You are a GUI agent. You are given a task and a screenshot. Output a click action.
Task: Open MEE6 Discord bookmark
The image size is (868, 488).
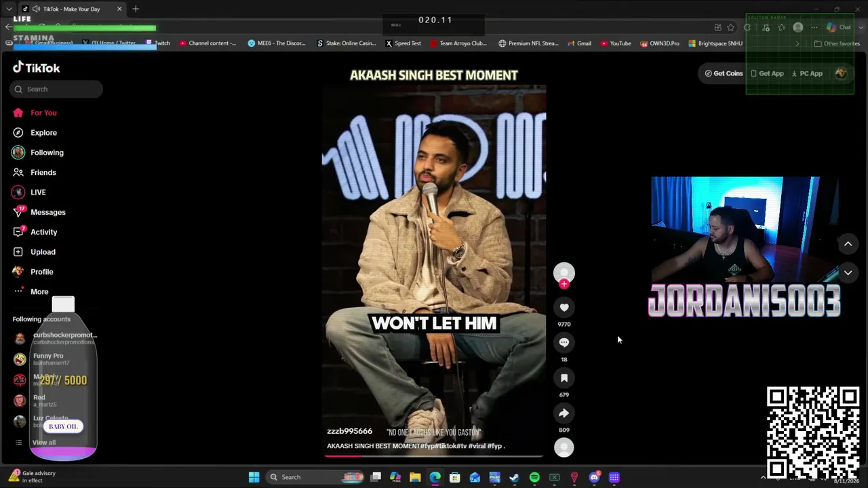pyautogui.click(x=277, y=43)
